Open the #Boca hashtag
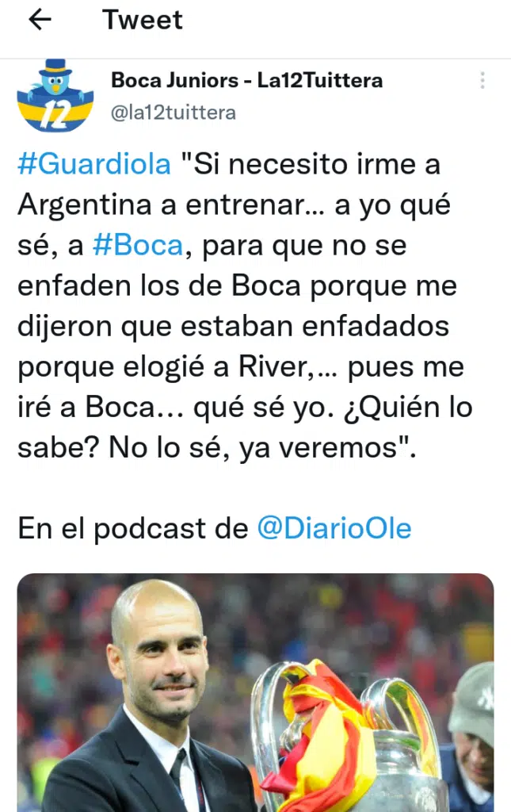The width and height of the screenshot is (511, 812). pyautogui.click(x=138, y=245)
